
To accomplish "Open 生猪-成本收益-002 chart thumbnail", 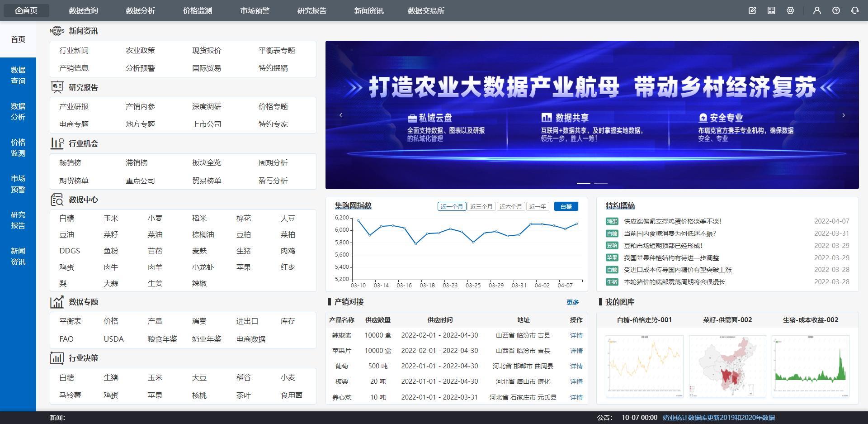I will [x=811, y=366].
